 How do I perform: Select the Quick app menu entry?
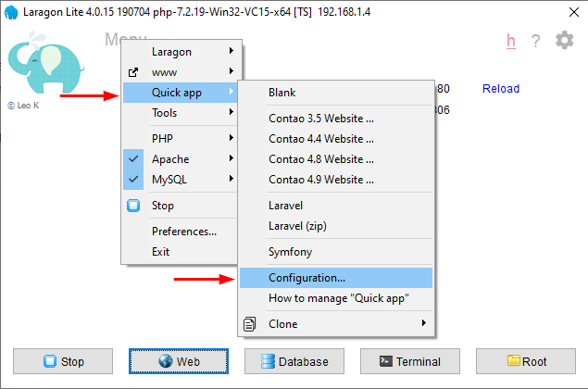[x=180, y=93]
